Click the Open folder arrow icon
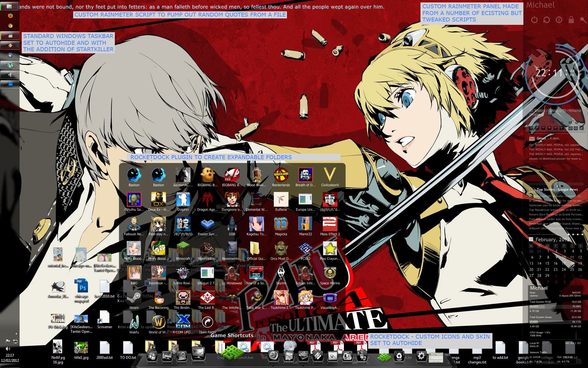This screenshot has width=588, height=368. point(207,324)
